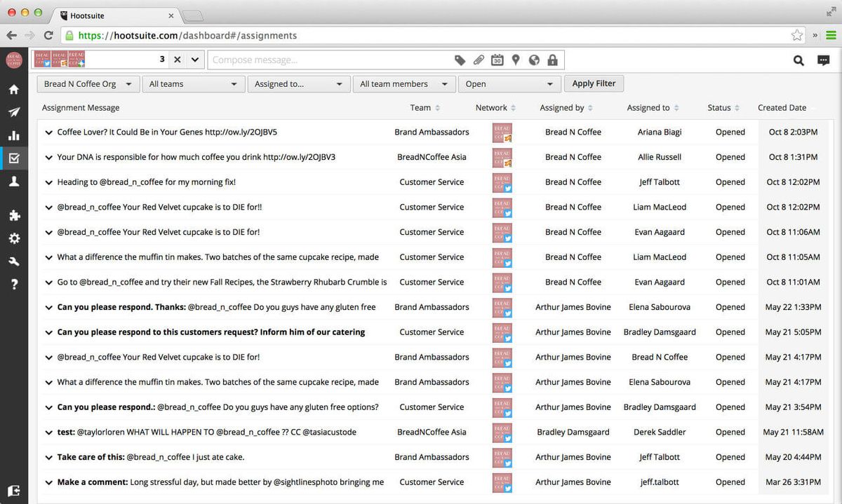Click the Apply Filter button

click(594, 83)
